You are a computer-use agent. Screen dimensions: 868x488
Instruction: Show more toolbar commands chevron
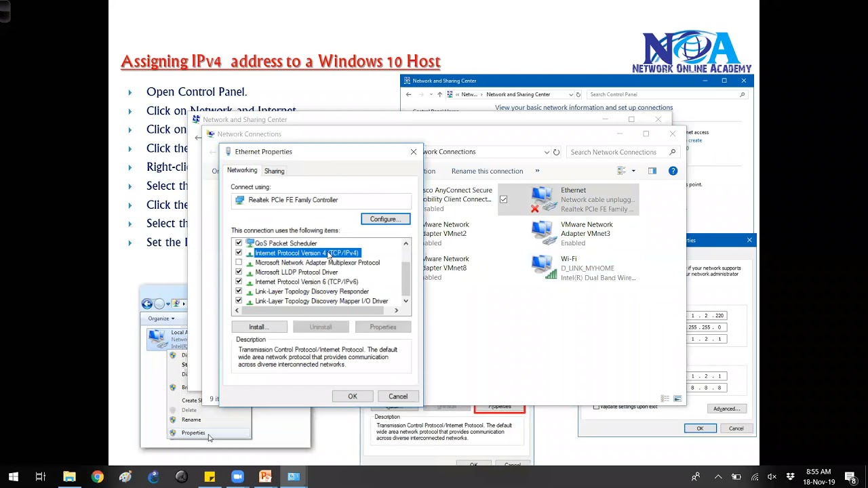tap(537, 171)
